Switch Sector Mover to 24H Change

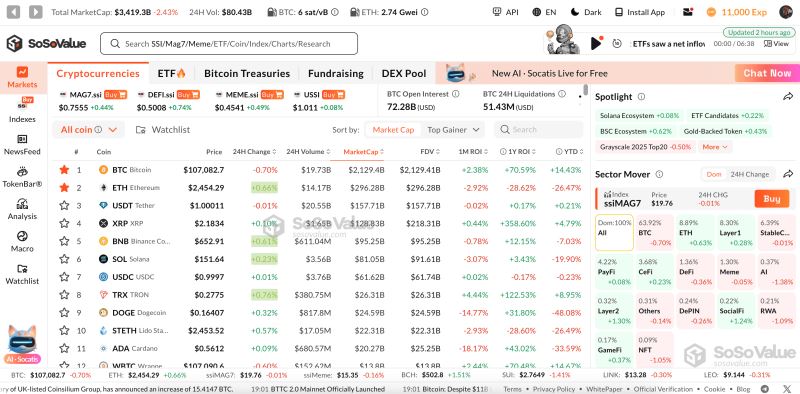[x=749, y=174]
